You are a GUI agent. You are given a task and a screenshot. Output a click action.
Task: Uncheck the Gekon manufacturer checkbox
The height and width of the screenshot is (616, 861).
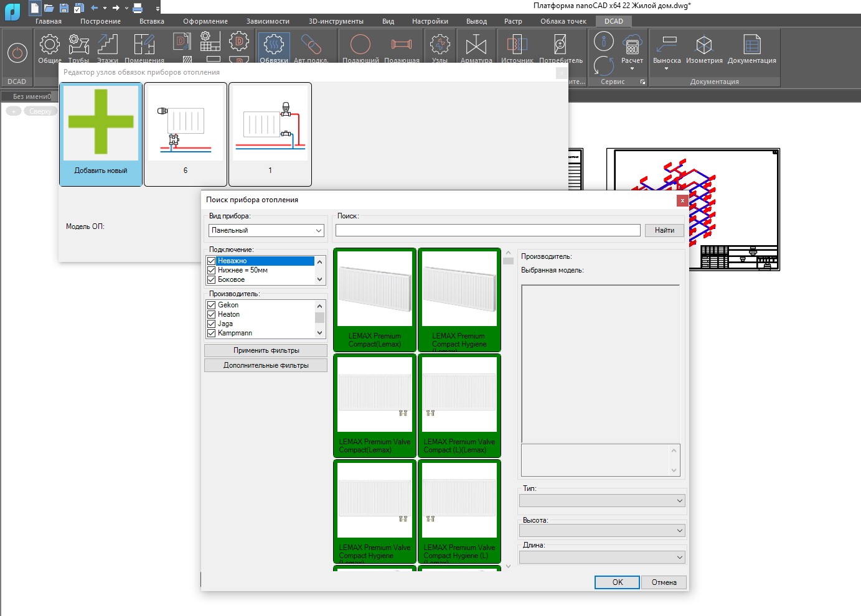(x=211, y=306)
